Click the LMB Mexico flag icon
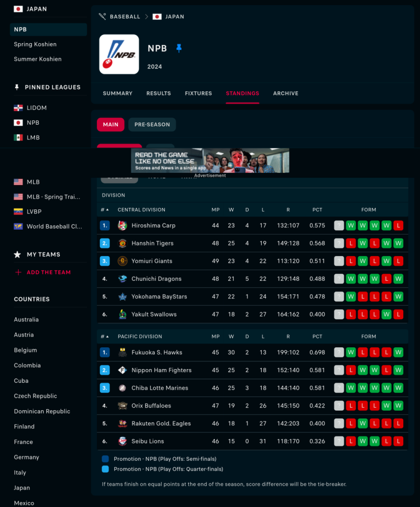This screenshot has width=420, height=507. coord(18,137)
